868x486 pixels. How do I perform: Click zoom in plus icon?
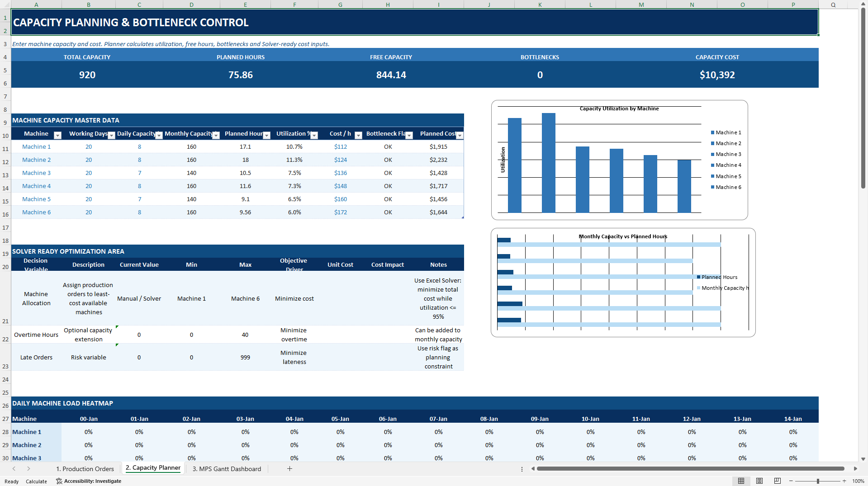(x=844, y=481)
